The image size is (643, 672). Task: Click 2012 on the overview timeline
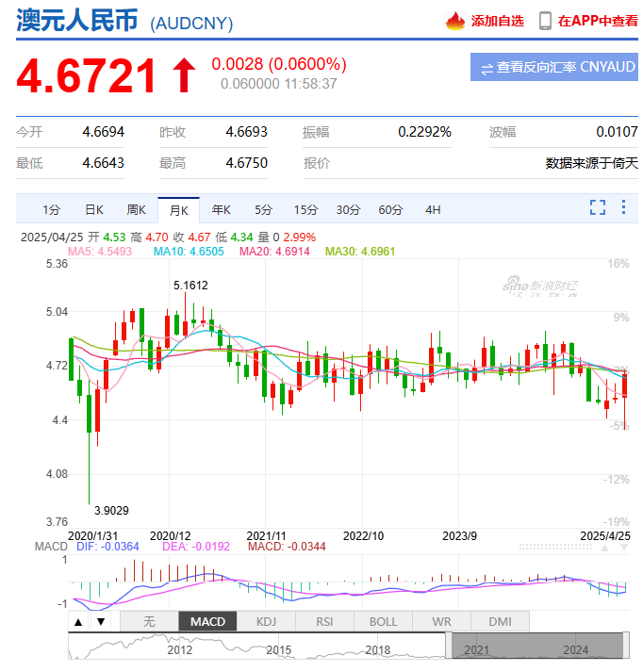[180, 650]
